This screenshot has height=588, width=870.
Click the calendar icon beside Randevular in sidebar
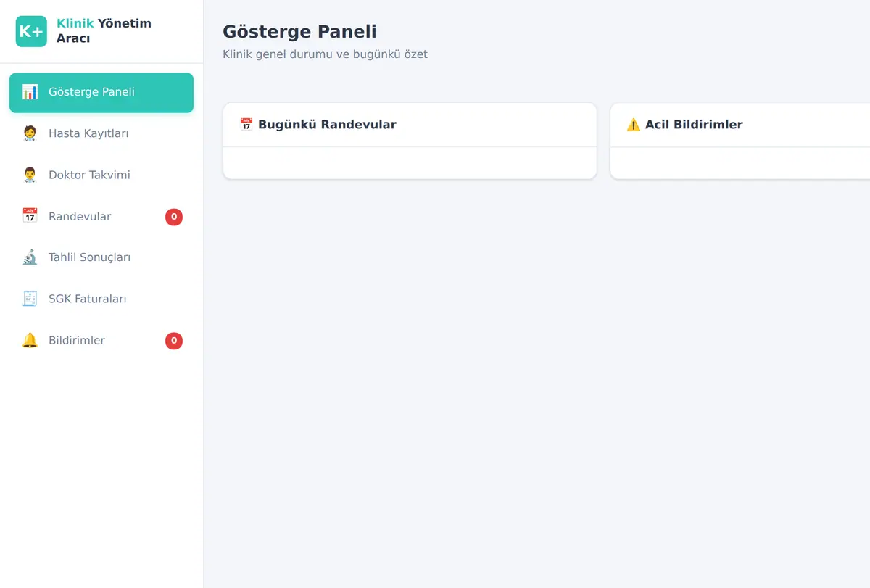30,216
